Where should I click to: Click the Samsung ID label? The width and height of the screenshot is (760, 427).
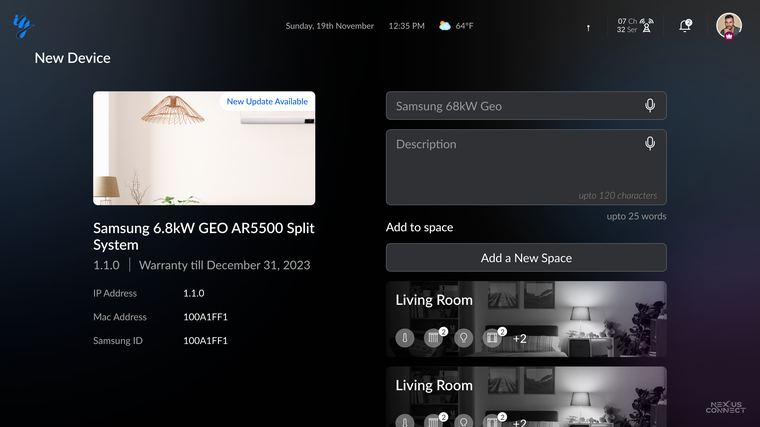point(118,341)
